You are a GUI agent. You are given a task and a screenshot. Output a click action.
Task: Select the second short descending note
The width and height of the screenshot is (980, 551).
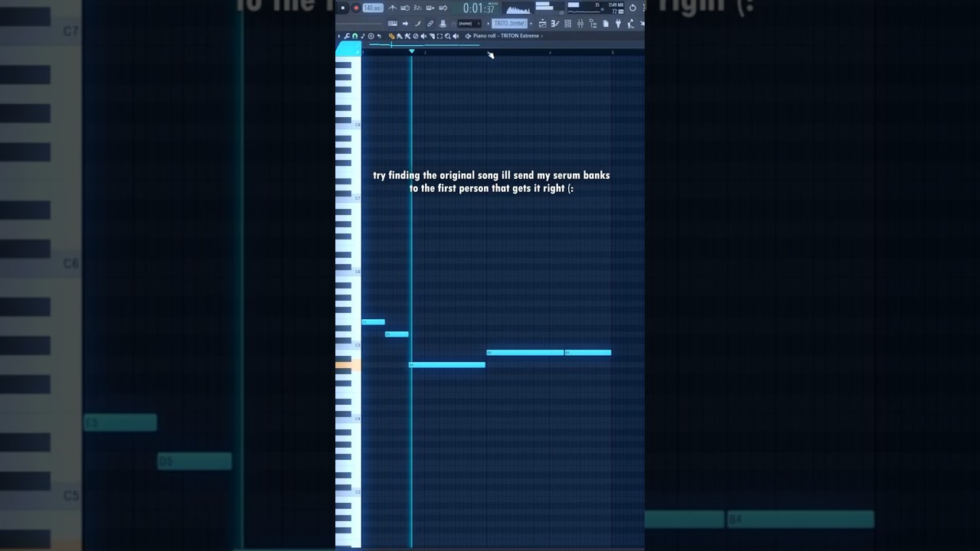pos(397,334)
